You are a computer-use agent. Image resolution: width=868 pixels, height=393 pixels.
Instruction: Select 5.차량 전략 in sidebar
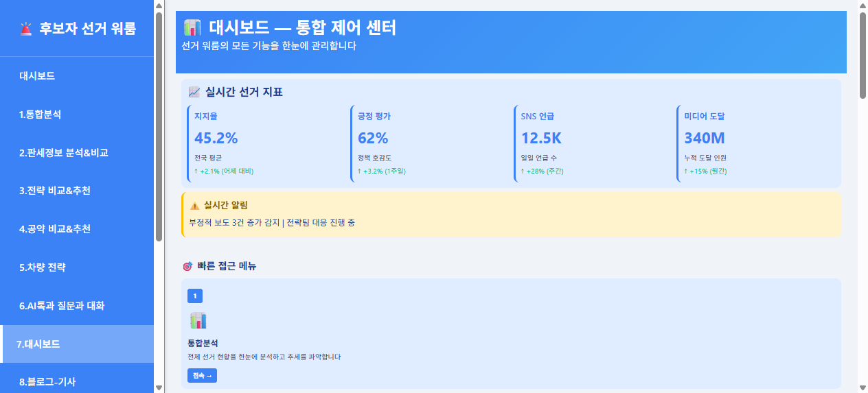pyautogui.click(x=42, y=267)
